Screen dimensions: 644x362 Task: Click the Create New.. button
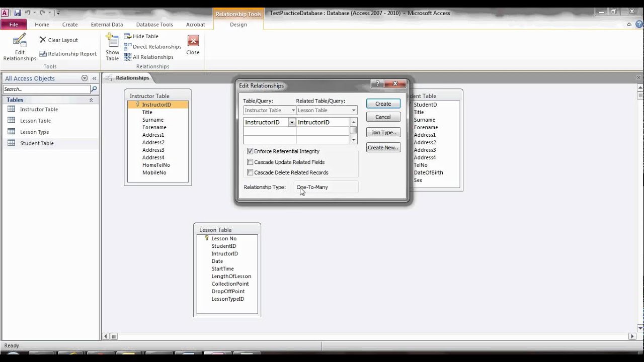coord(383,147)
